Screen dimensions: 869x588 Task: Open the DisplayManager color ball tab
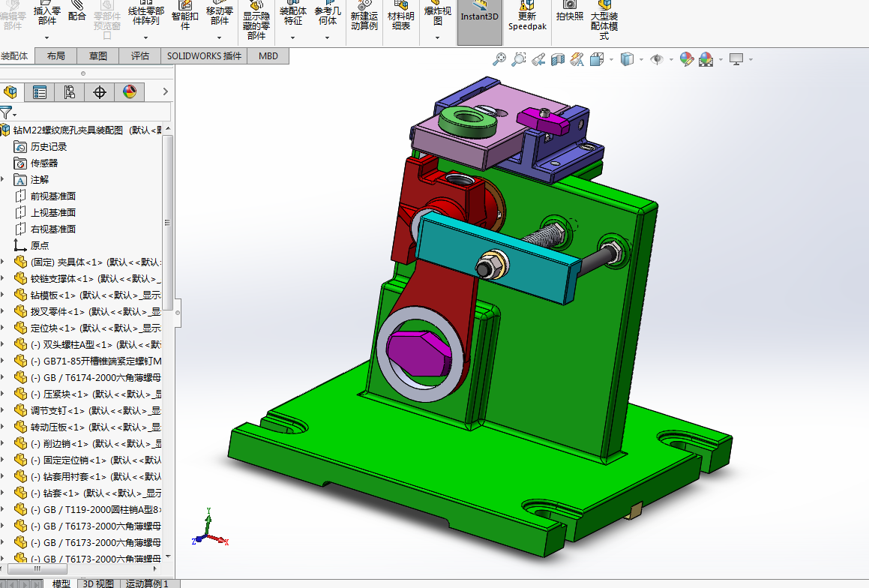(x=130, y=92)
